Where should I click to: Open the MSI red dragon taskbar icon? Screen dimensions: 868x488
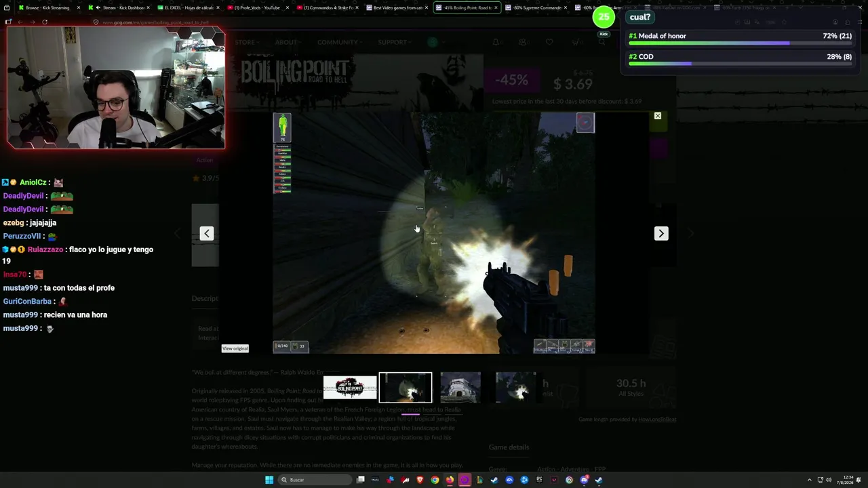tap(406, 480)
